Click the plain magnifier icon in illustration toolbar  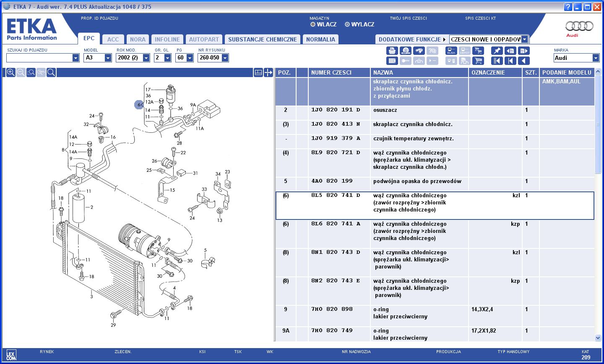[51, 72]
